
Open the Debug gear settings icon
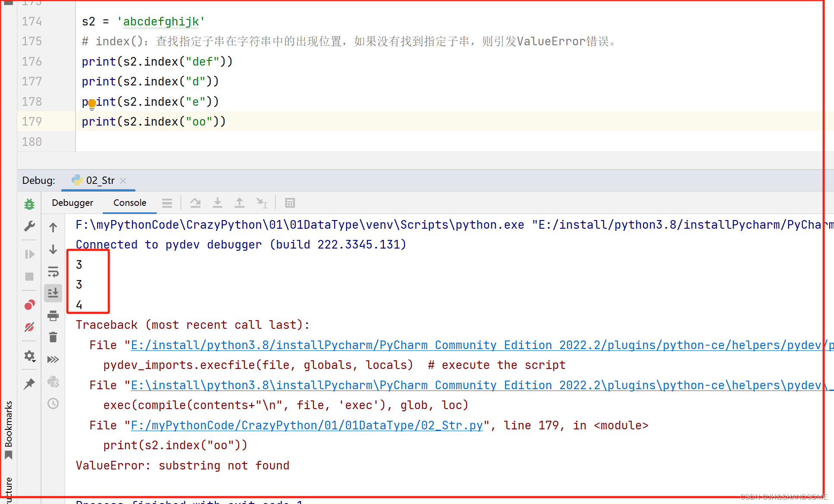29,356
